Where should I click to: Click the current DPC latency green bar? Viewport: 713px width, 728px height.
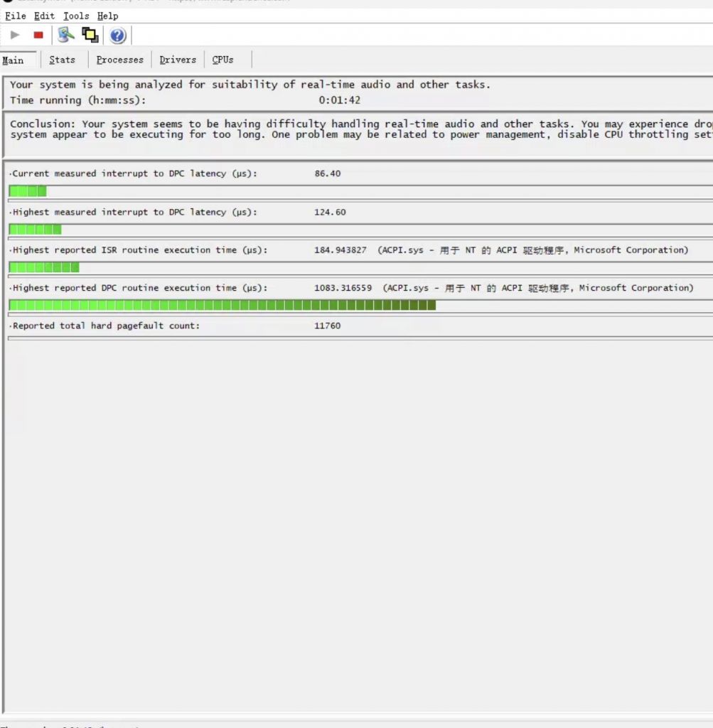(x=28, y=191)
